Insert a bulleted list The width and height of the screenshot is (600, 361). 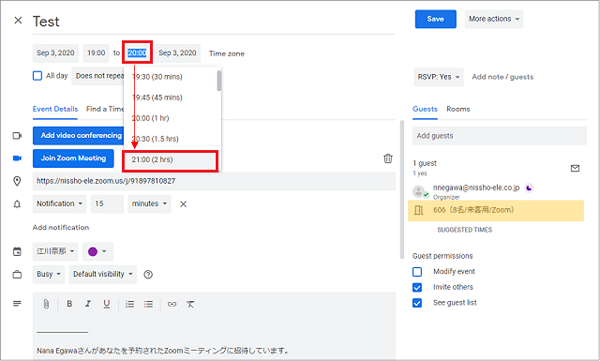click(148, 304)
